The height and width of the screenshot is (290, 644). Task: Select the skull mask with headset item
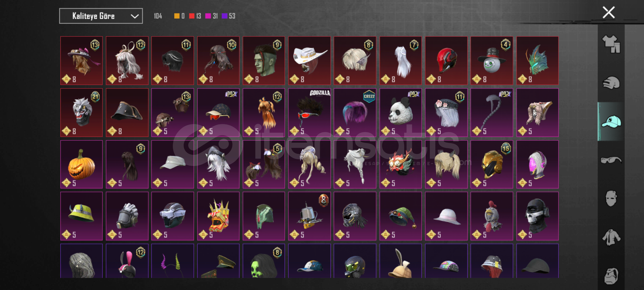(x=537, y=216)
